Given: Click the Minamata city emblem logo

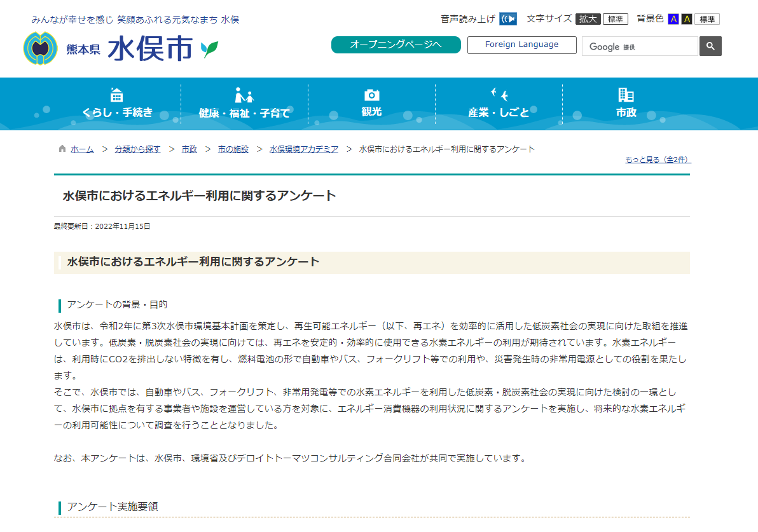Looking at the screenshot, I should pyautogui.click(x=40, y=45).
